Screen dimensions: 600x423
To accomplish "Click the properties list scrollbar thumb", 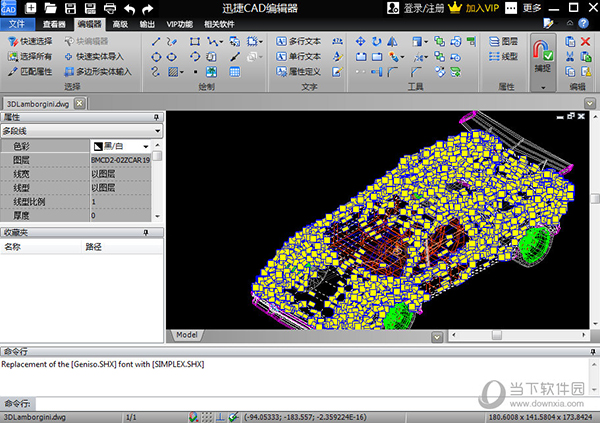I will coord(157,156).
